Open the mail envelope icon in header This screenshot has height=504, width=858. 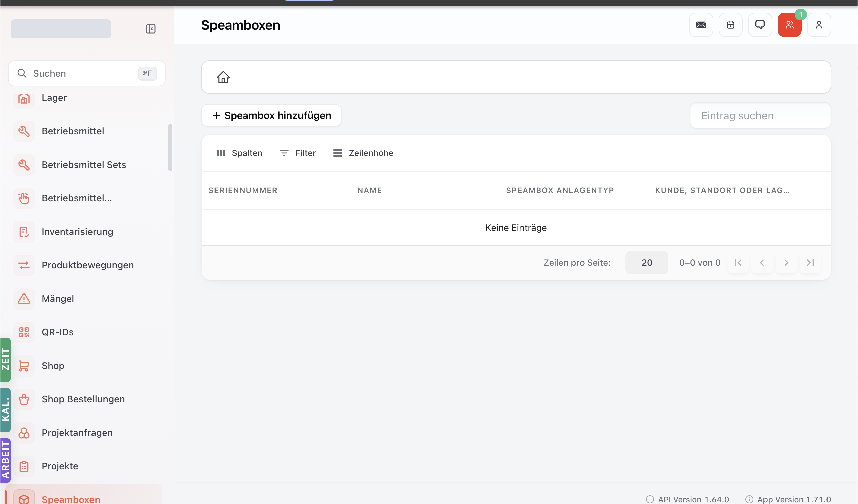tap(701, 25)
